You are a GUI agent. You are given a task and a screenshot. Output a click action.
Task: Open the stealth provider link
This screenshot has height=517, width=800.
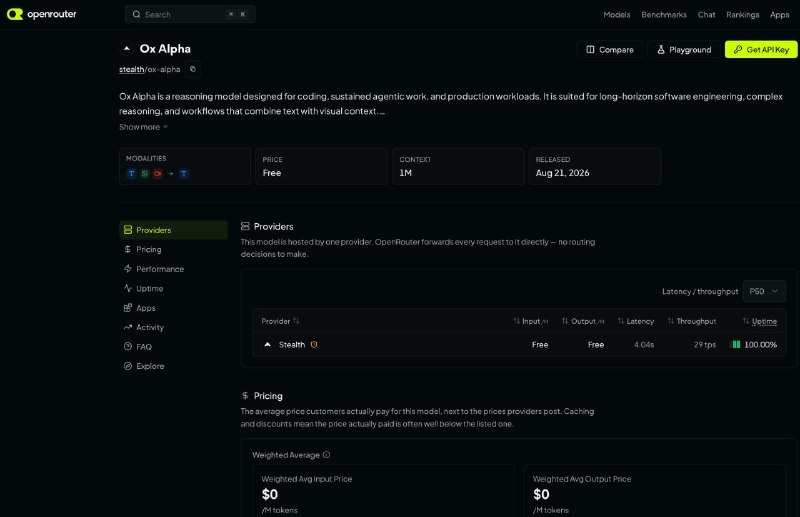point(132,69)
